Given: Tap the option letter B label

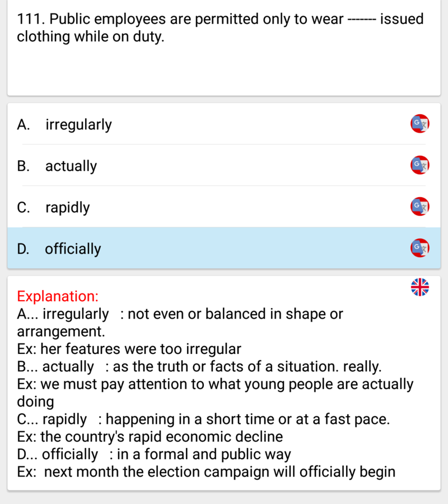Looking at the screenshot, I should (24, 166).
